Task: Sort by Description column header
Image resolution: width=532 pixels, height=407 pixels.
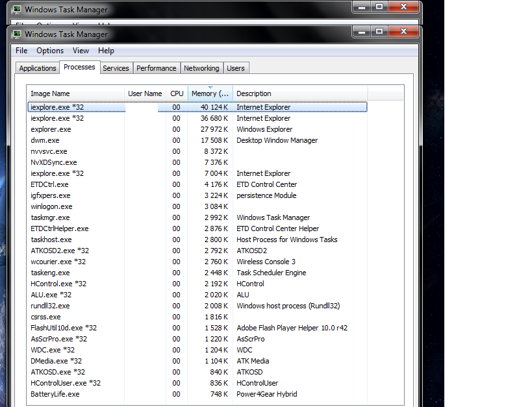Action: click(x=300, y=93)
